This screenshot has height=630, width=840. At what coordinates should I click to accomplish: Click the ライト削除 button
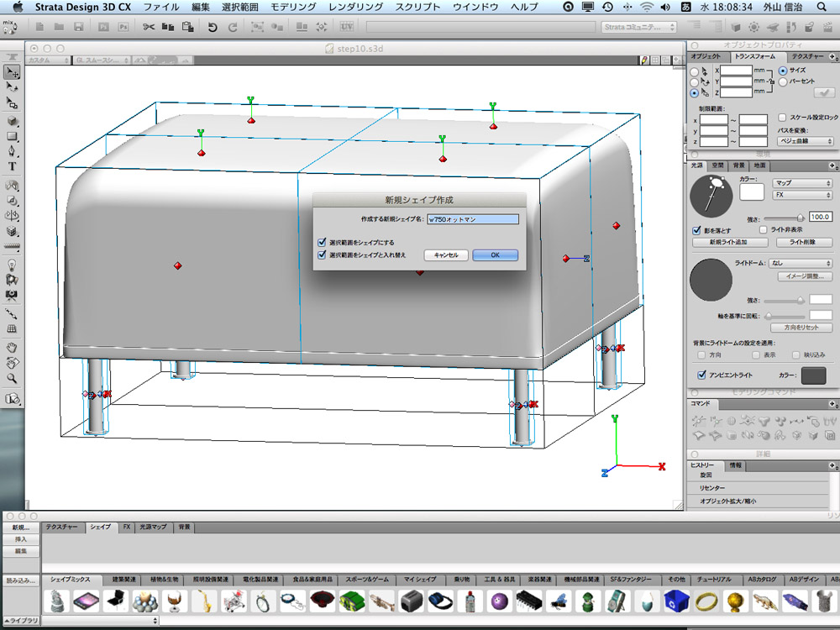802,242
